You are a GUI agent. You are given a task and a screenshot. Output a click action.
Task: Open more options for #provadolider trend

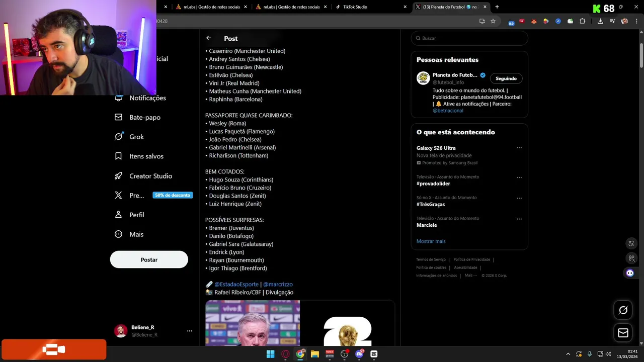519,177
